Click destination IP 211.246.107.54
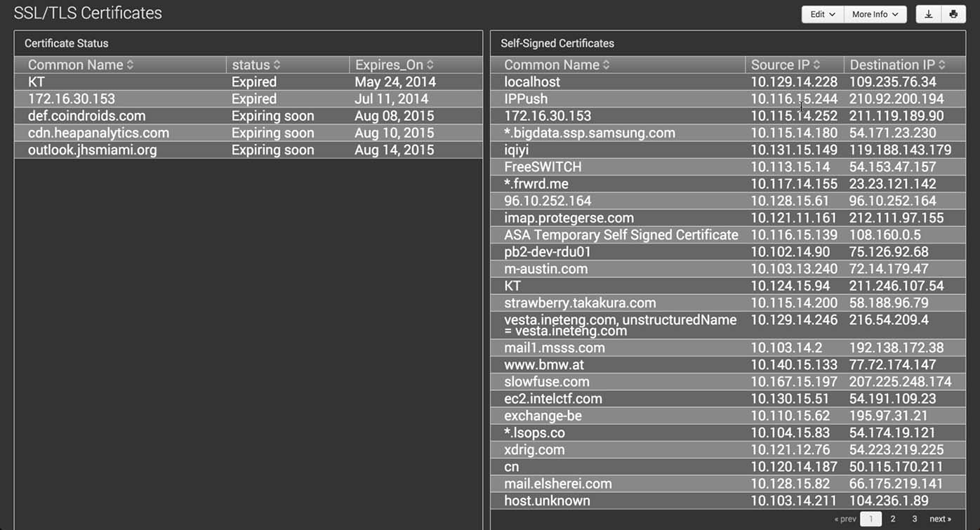980x530 pixels. pos(896,286)
